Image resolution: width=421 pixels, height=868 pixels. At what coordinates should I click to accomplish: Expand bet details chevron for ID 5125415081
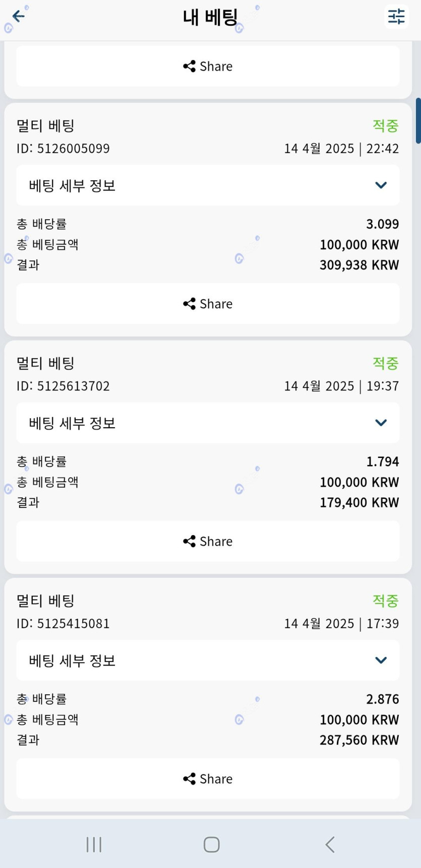tap(381, 660)
